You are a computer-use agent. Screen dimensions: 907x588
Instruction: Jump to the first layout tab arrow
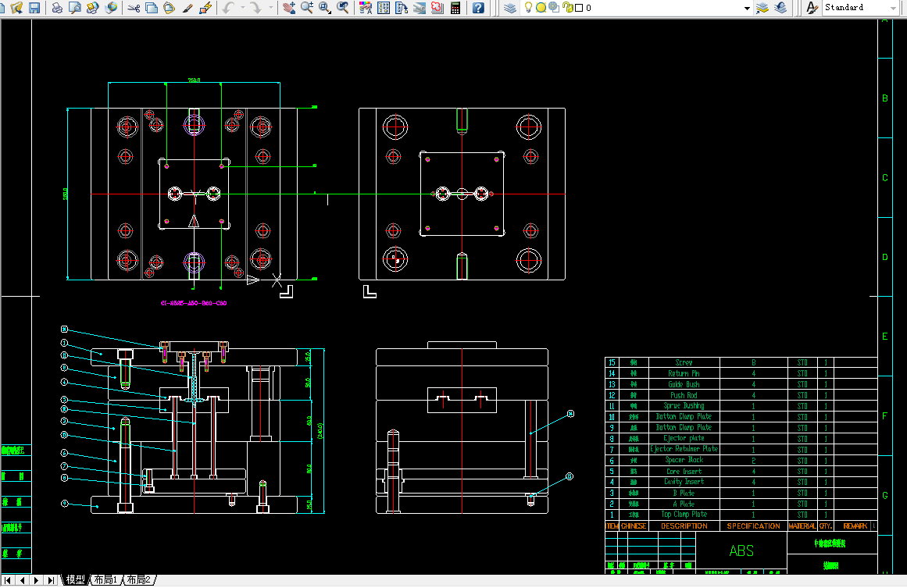point(8,580)
